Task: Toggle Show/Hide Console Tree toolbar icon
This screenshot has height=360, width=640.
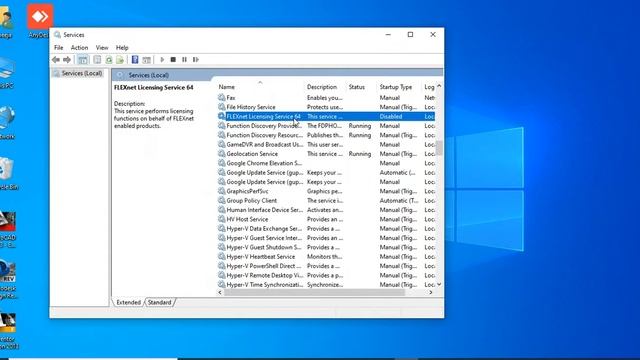Action: (83, 60)
